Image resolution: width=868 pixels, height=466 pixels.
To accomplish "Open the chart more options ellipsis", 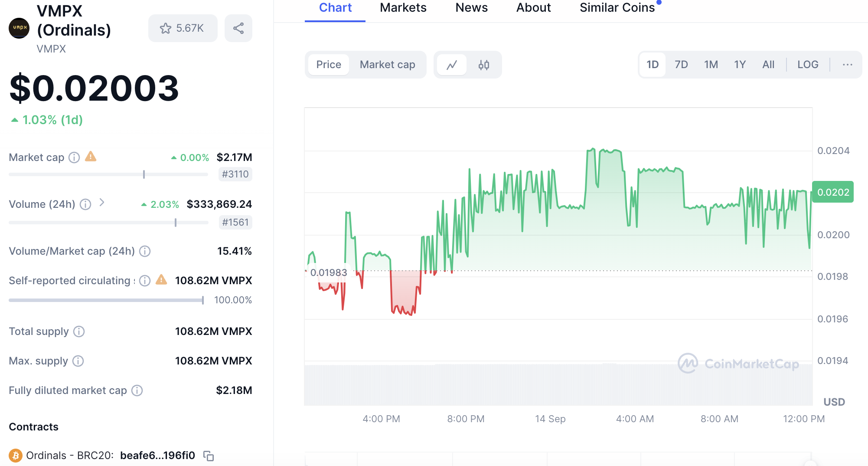I will pos(847,65).
